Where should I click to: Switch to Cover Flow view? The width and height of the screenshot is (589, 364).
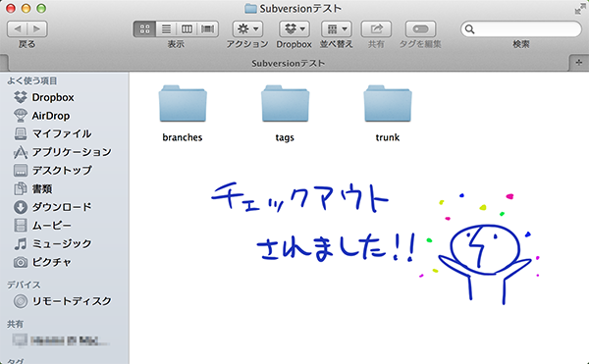click(x=208, y=28)
